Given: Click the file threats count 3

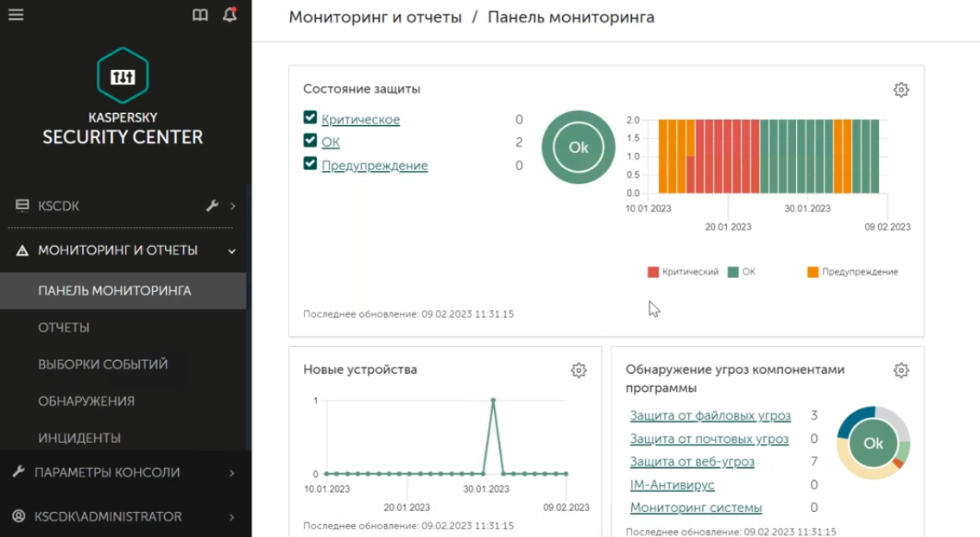Looking at the screenshot, I should [813, 415].
